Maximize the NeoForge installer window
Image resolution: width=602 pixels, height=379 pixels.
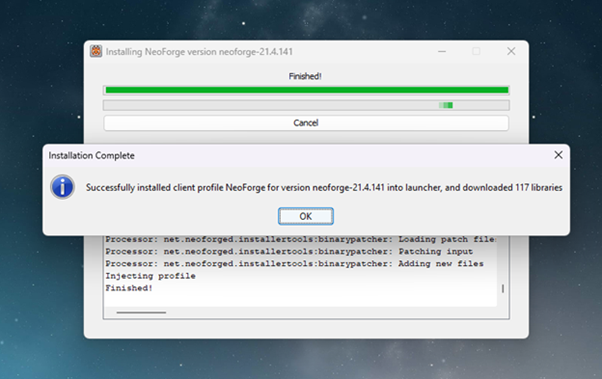click(x=476, y=51)
